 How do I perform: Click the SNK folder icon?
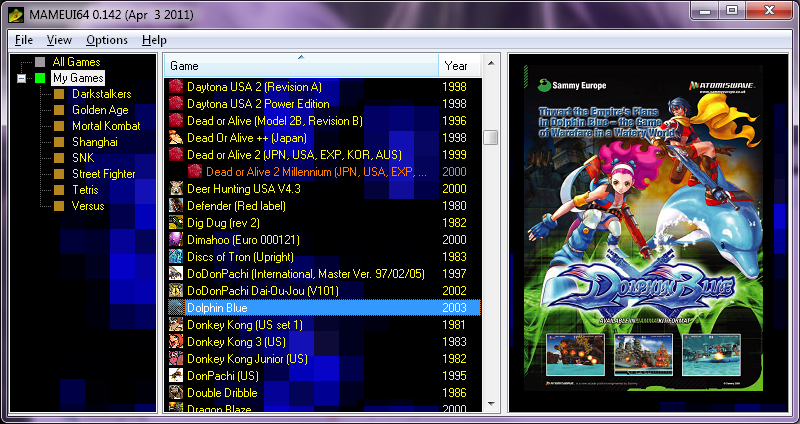(59, 158)
